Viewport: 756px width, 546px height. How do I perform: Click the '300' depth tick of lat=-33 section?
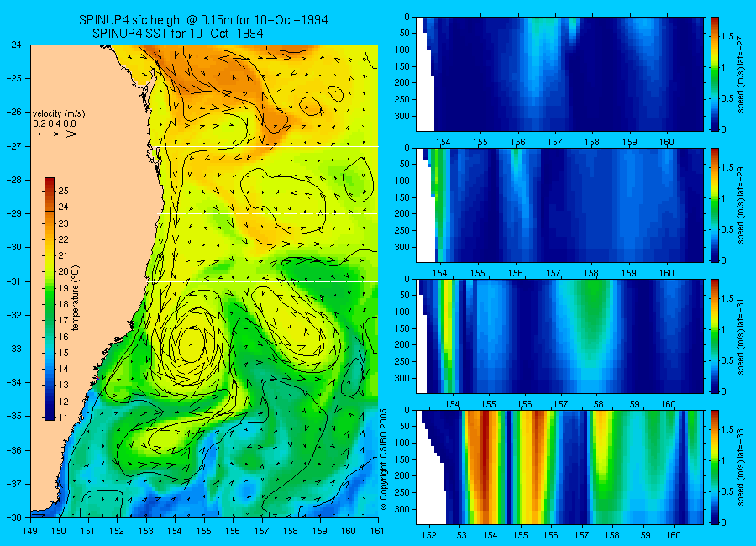point(402,509)
